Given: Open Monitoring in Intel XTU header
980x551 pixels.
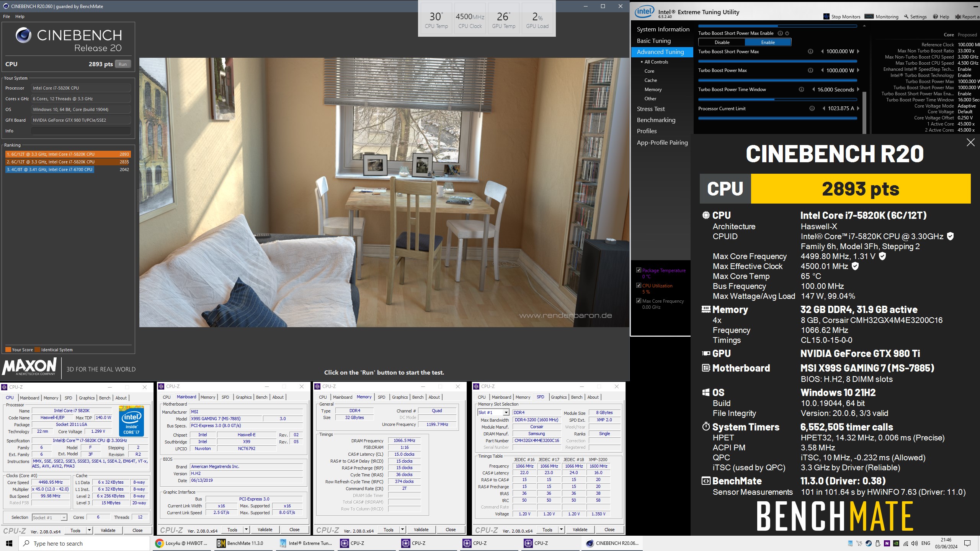Looking at the screenshot, I should click(882, 17).
